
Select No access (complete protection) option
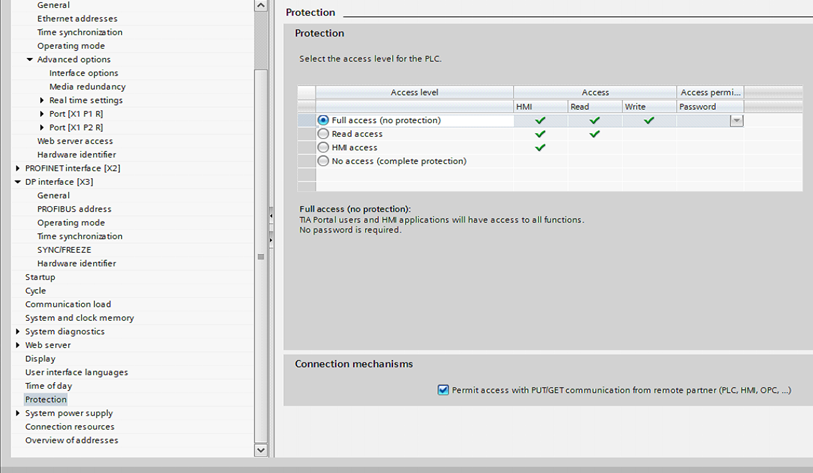coord(323,161)
